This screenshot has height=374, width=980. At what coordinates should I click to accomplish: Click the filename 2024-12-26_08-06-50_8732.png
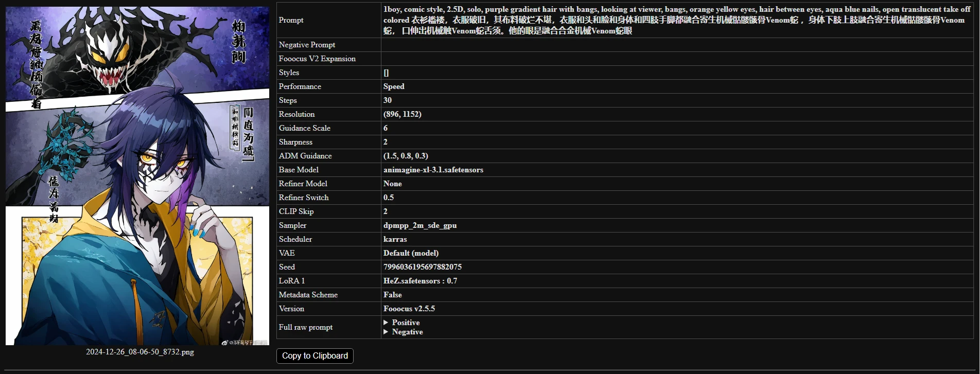tap(140, 352)
